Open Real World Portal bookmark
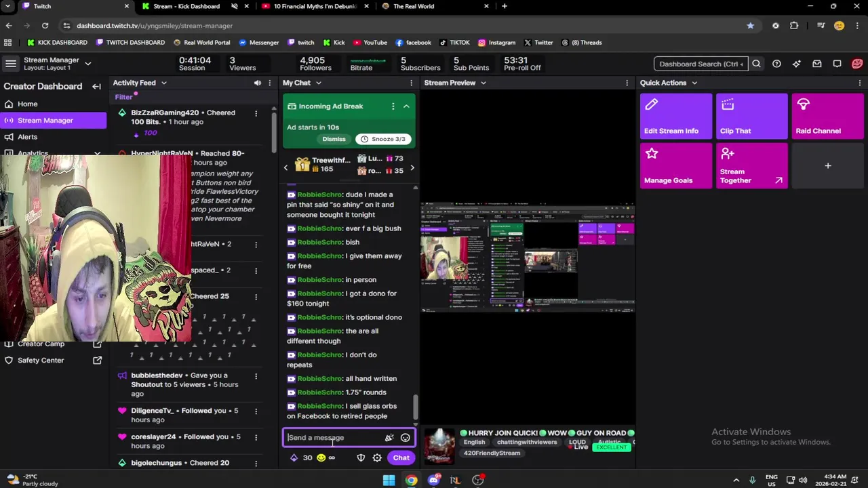 pos(202,42)
